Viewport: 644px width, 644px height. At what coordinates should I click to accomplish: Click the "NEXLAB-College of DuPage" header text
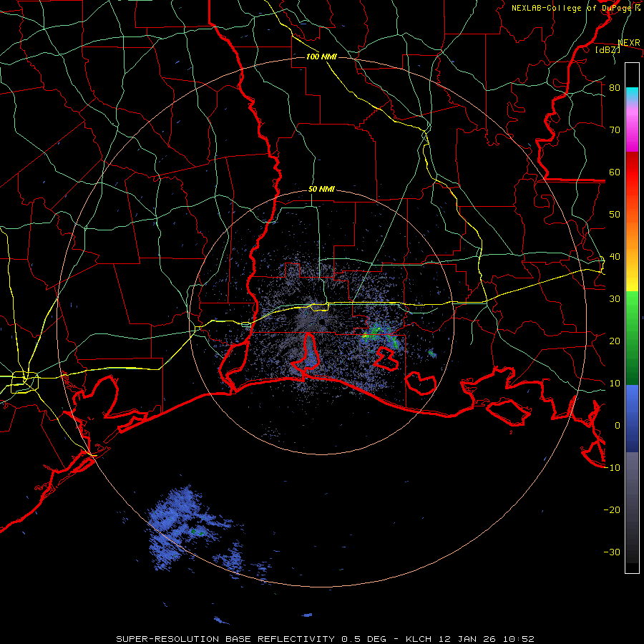click(572, 8)
